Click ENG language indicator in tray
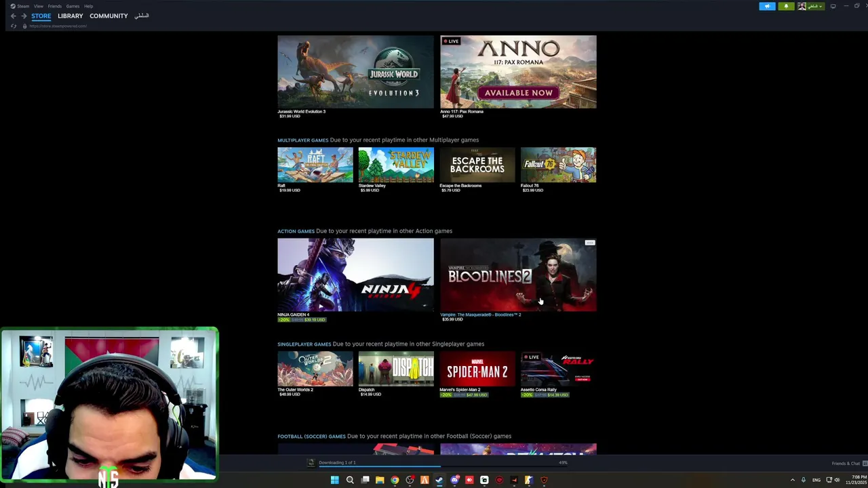 (816, 480)
